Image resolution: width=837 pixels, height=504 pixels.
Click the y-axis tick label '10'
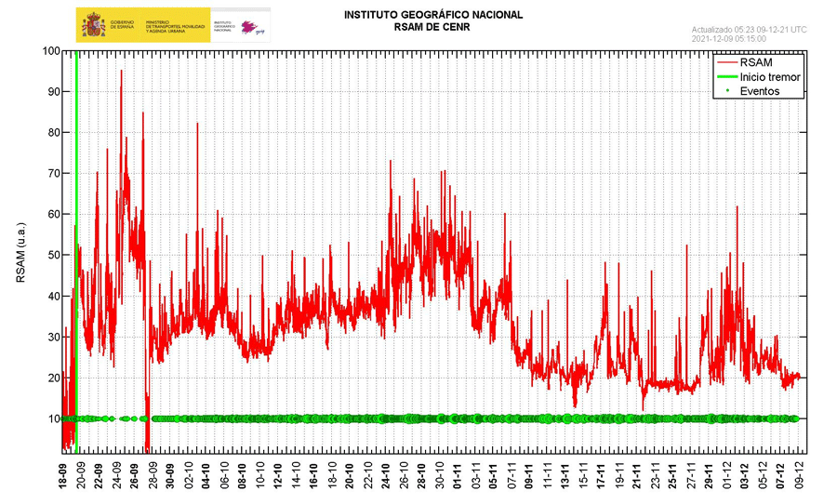(54, 418)
